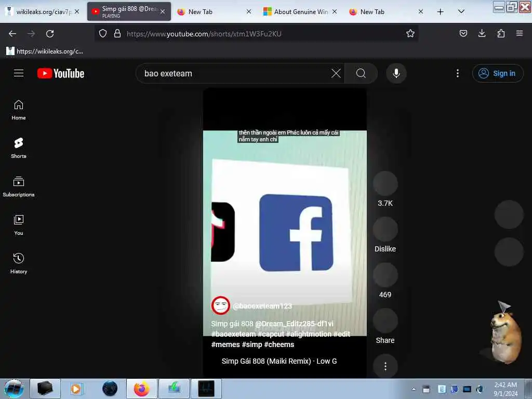Show hidden system tray icons arrow
This screenshot has height=399, width=532.
coord(414,389)
